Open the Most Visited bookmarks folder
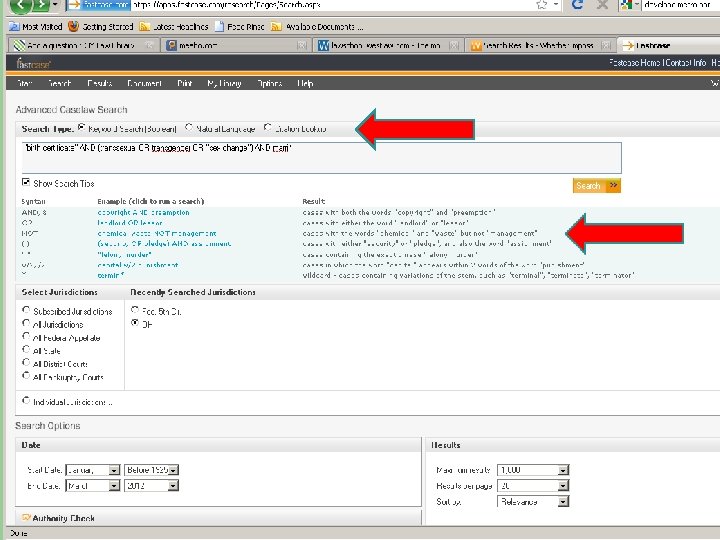Viewport: 720px width, 540px height. [x=36, y=27]
